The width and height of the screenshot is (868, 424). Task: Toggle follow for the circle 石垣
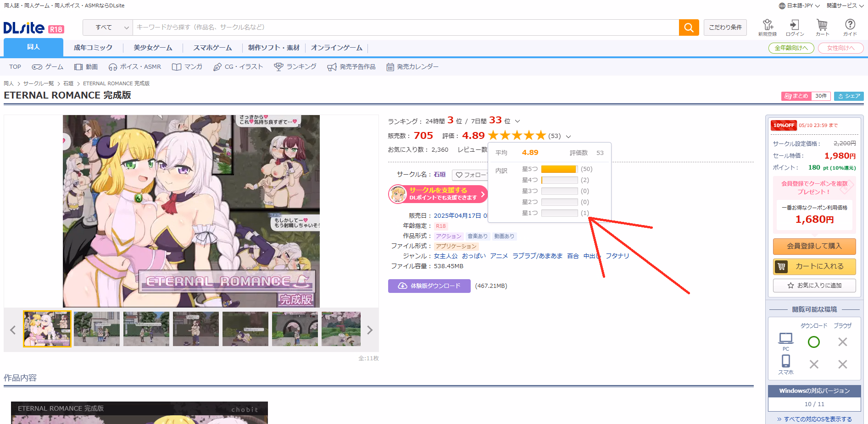470,175
